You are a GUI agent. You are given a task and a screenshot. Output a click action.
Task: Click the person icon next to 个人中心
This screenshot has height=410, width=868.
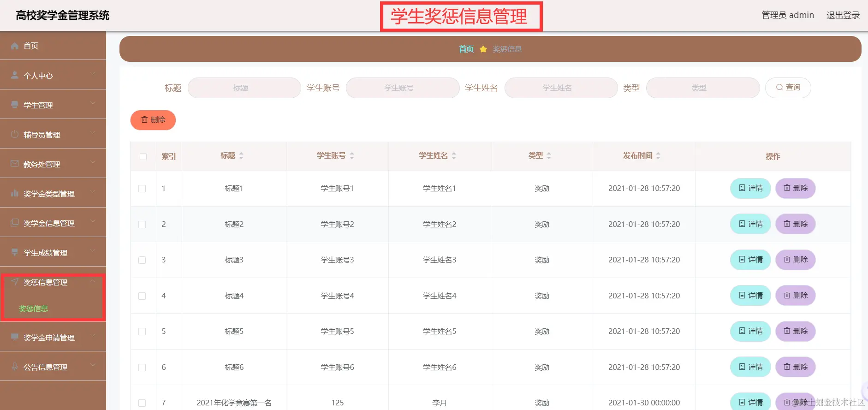pos(15,75)
